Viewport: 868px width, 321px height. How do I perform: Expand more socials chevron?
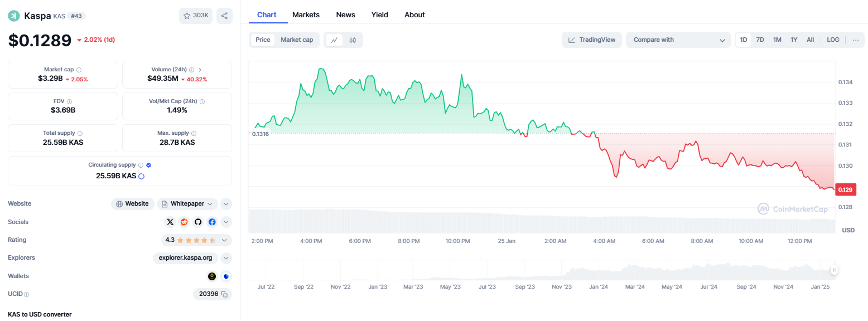point(226,222)
